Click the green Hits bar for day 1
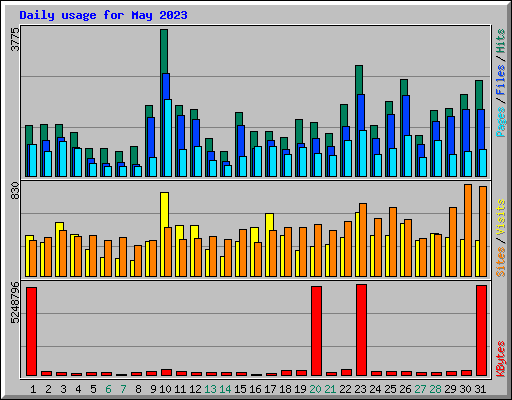Viewport: 512px width, 400px height. tap(29, 135)
